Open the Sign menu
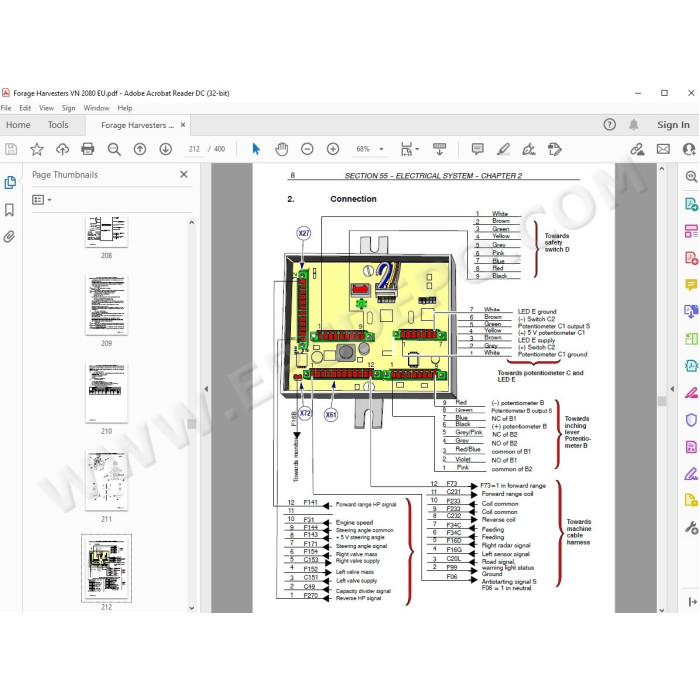 pyautogui.click(x=68, y=108)
